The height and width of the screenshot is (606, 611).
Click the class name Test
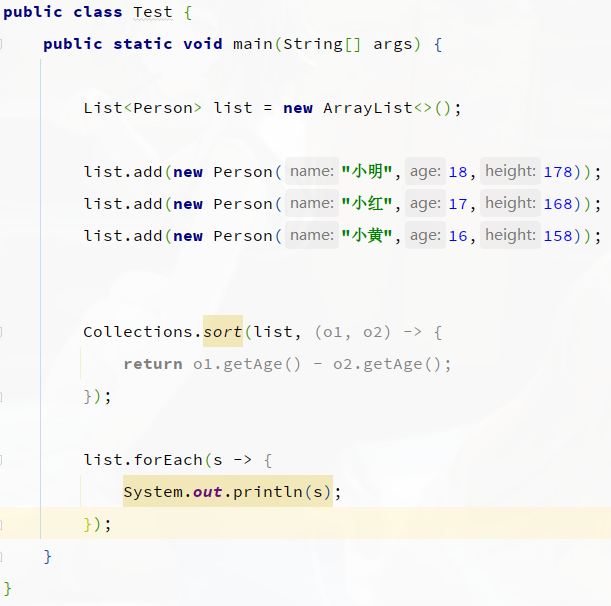point(153,12)
